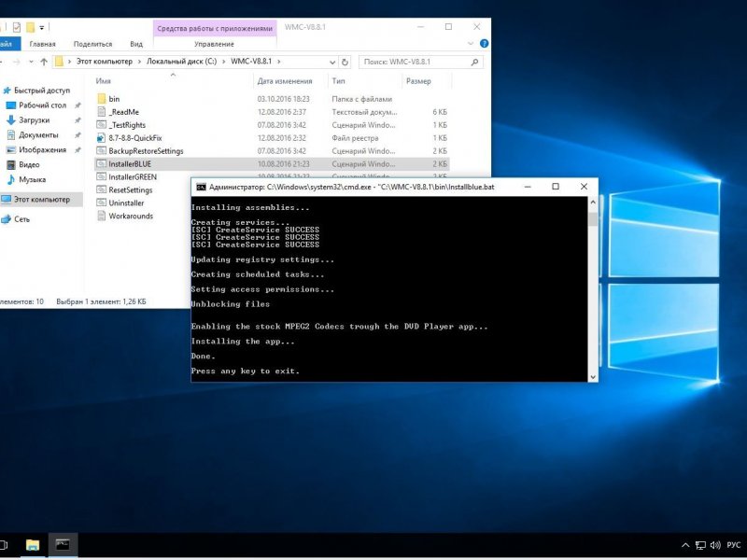Click the Быстрый доступ star icon
This screenshot has height=560, width=747.
tap(7, 91)
